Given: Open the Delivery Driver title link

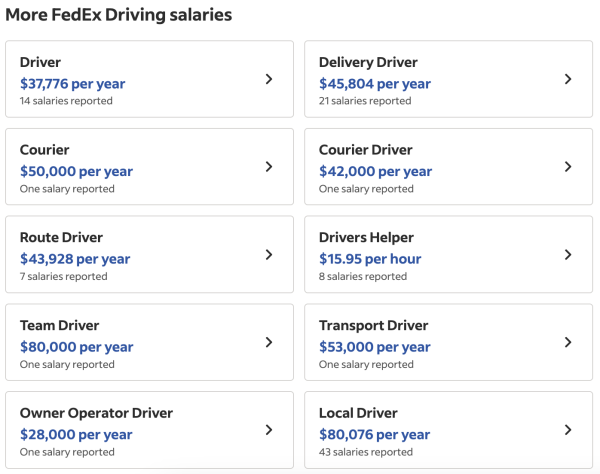Looking at the screenshot, I should [x=368, y=63].
